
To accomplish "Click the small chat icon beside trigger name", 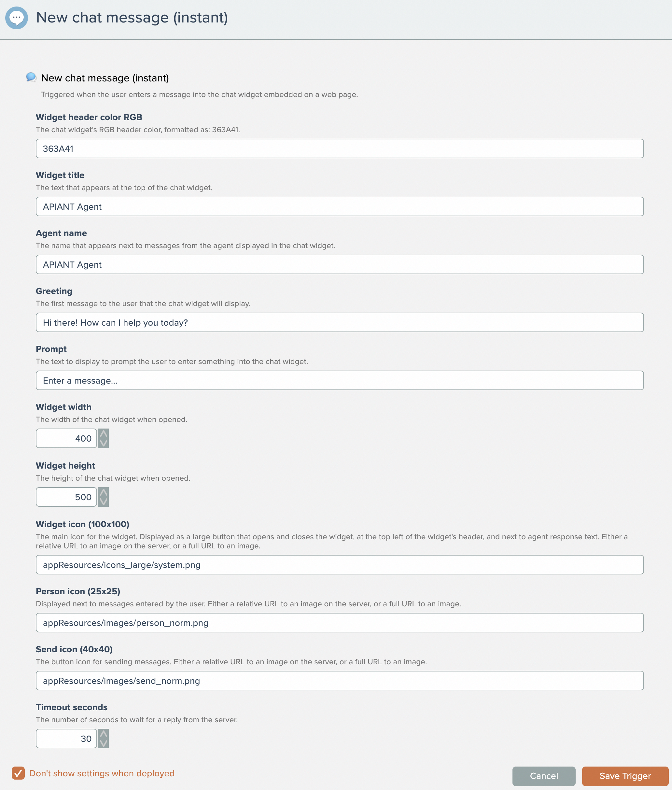I will [31, 78].
